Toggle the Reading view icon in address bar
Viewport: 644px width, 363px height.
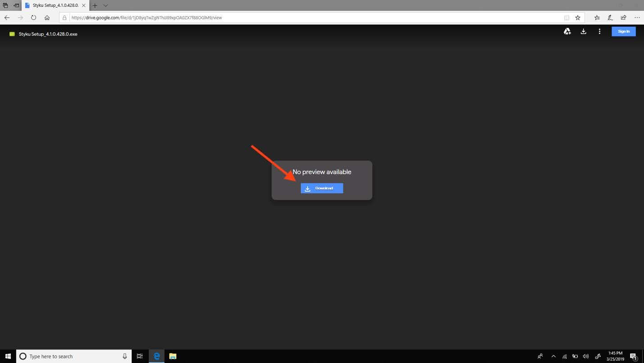[x=567, y=18]
